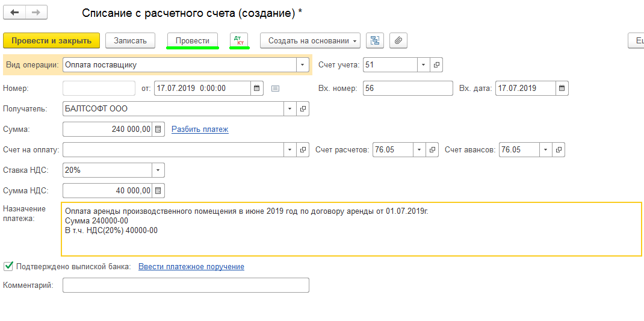Open calculator for Сумма НДС field

tap(158, 191)
